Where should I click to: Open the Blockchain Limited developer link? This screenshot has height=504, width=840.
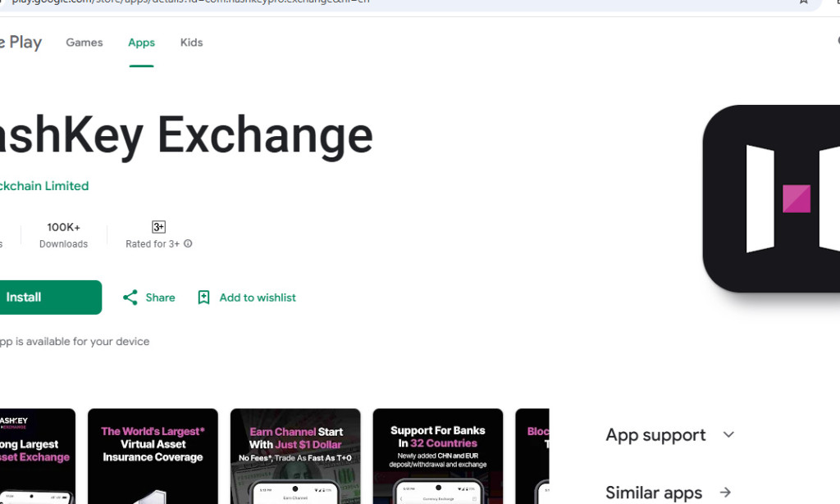[44, 186]
